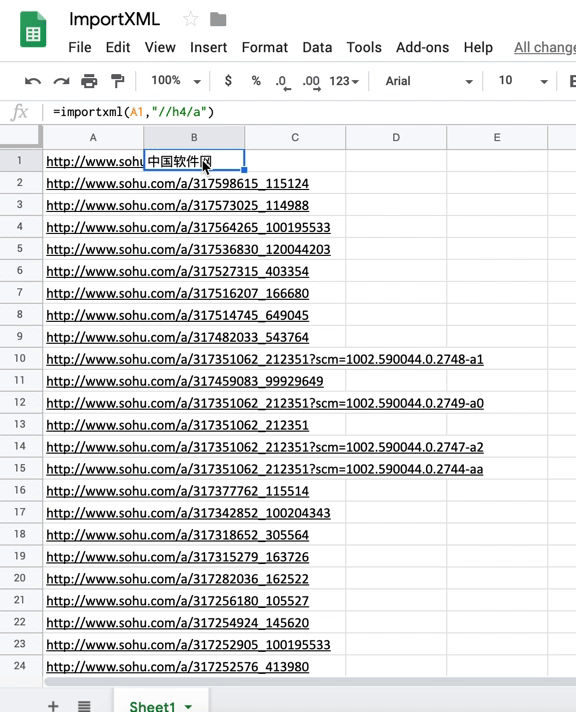Format as percent with % icon
The width and height of the screenshot is (576, 712).
[x=256, y=81]
